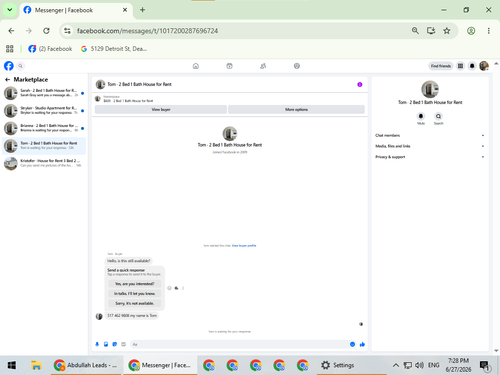Open the Marketplace storefront icon in top nav
The image size is (500, 375).
click(x=229, y=66)
